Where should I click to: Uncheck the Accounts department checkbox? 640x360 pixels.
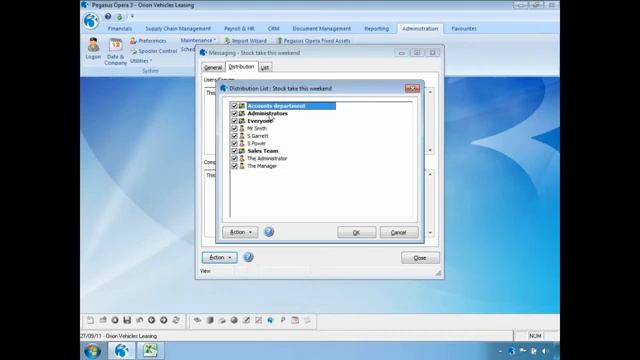234,106
